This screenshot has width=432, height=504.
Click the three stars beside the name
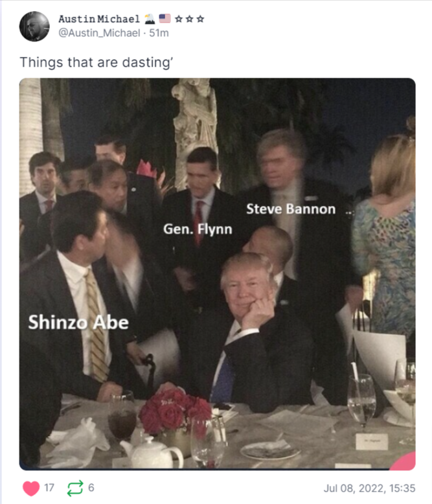coord(190,19)
